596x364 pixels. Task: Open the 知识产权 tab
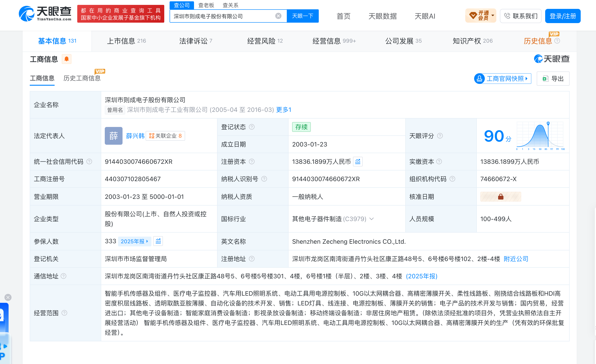click(473, 41)
